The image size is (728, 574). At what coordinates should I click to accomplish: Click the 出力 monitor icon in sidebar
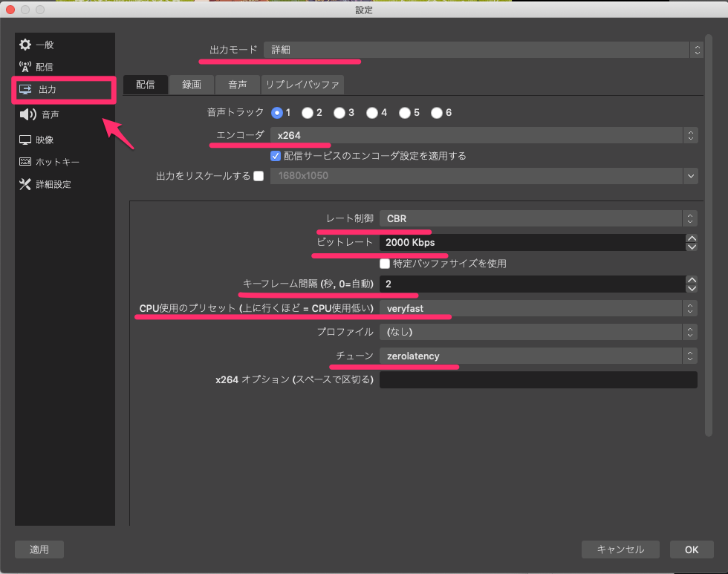25,89
